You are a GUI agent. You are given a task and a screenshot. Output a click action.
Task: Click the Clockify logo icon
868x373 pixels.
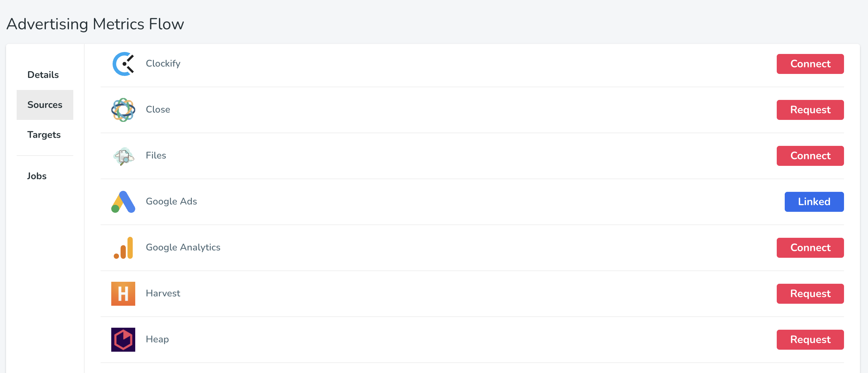[123, 64]
